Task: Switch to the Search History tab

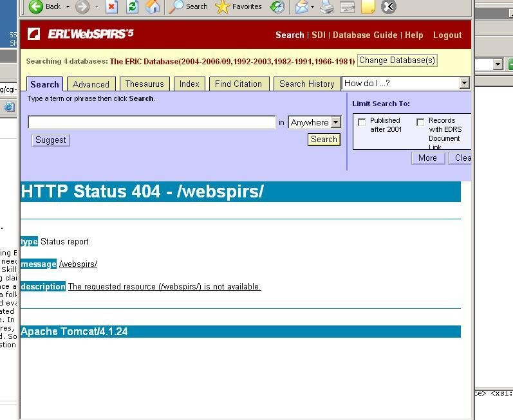Action: pos(307,84)
